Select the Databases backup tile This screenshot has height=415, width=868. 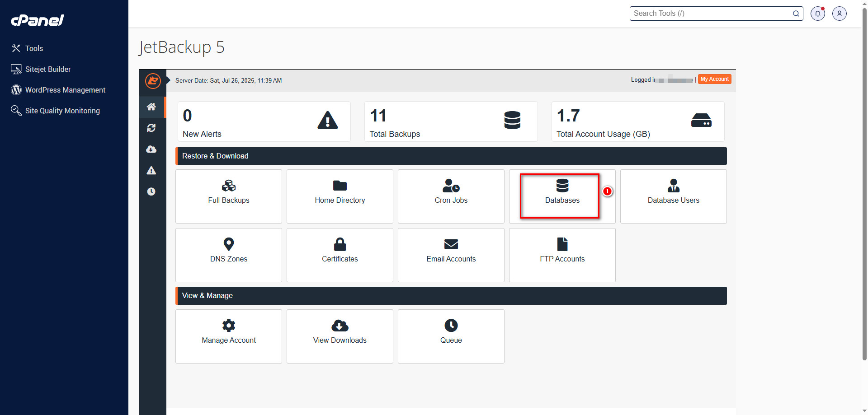(x=562, y=196)
